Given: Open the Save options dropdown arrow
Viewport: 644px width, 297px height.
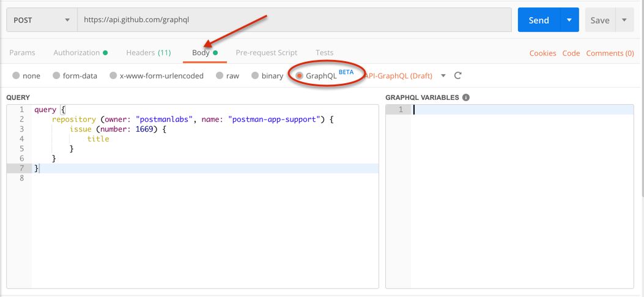Looking at the screenshot, I should click(x=624, y=20).
